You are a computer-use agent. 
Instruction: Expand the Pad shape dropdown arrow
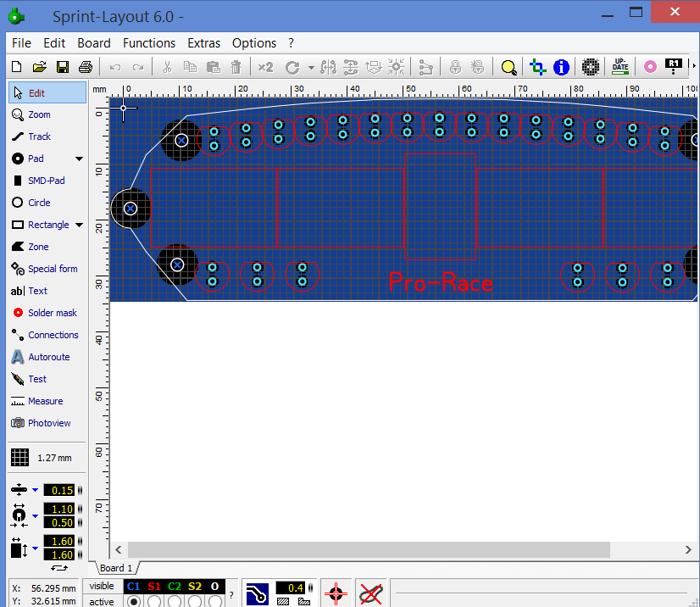coord(80,159)
